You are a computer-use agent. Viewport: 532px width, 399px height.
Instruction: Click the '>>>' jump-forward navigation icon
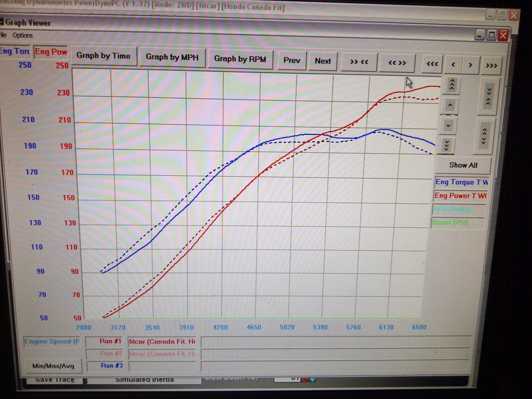(490, 64)
